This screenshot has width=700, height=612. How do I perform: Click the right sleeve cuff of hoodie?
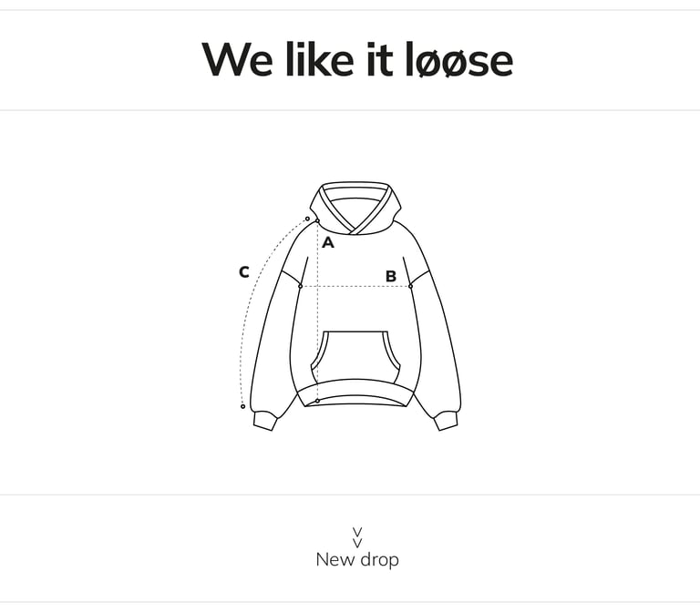click(x=446, y=421)
